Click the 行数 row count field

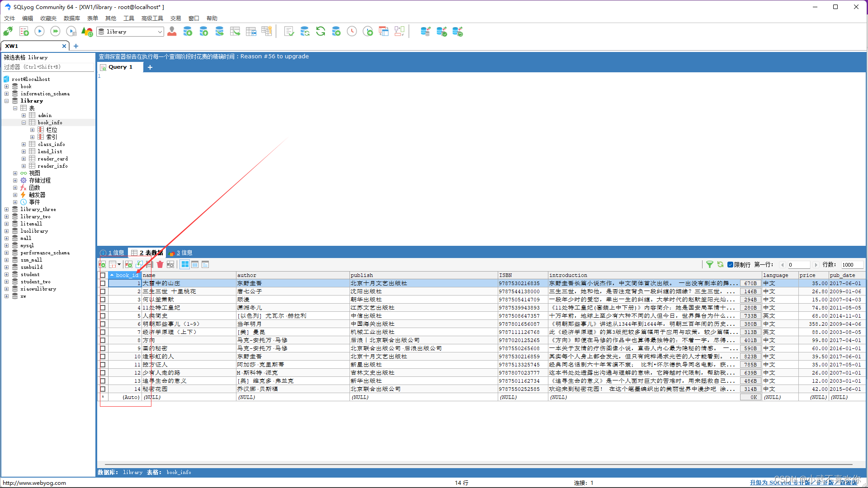click(x=852, y=265)
